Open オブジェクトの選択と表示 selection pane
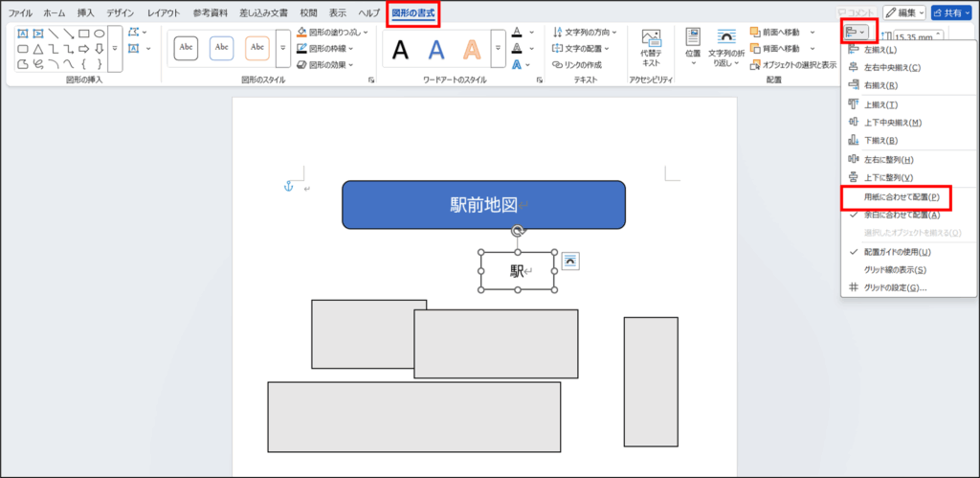This screenshot has width=980, height=478. tap(792, 65)
